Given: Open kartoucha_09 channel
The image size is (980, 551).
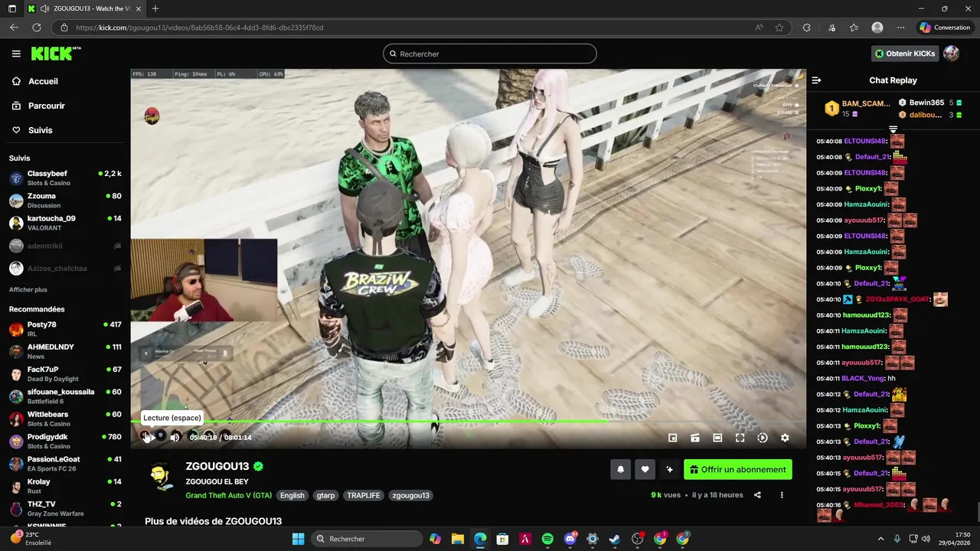Looking at the screenshot, I should point(65,223).
